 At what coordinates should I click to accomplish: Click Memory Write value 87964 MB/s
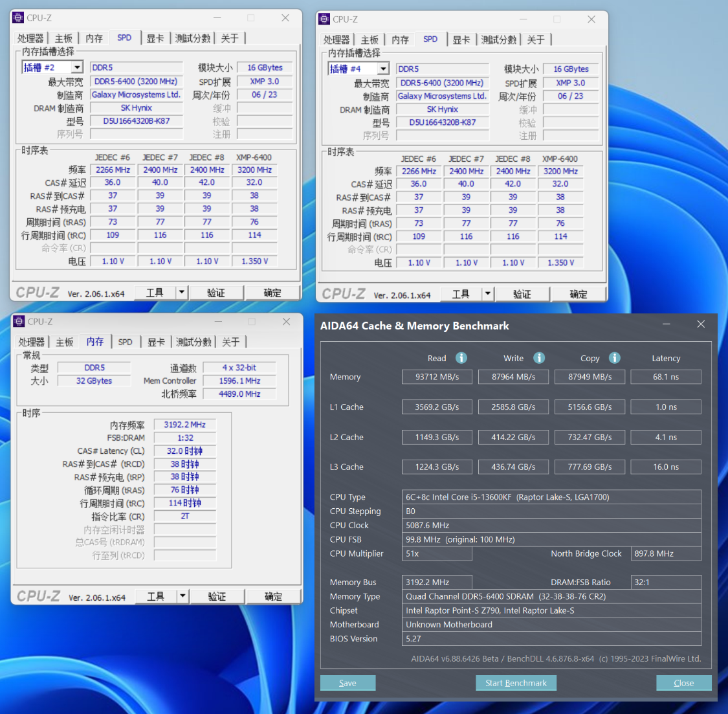click(x=514, y=377)
